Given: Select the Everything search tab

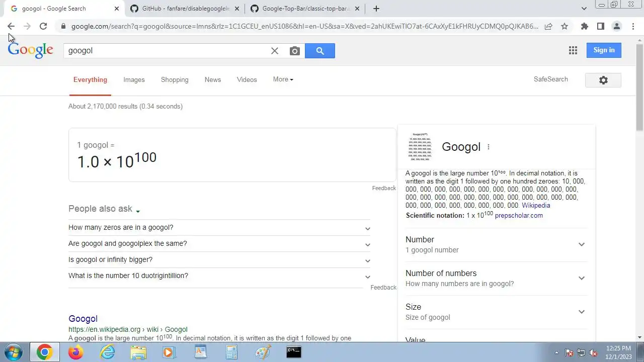Looking at the screenshot, I should pyautogui.click(x=90, y=80).
